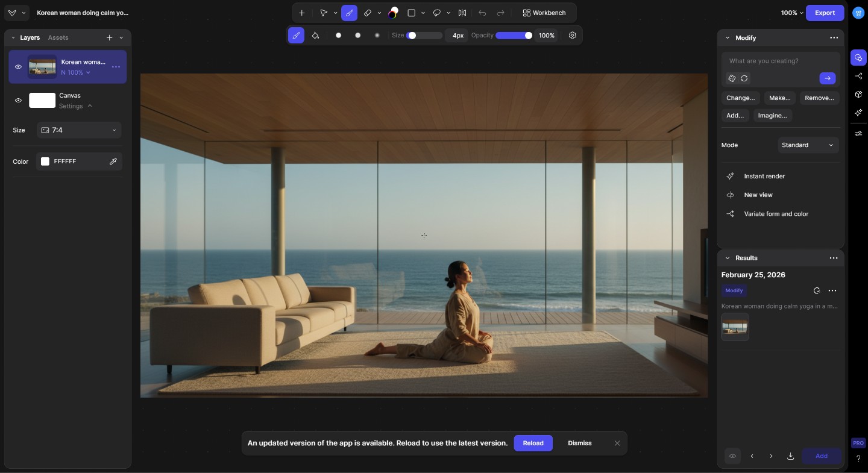
Task: Select the paint bucket fill tool
Action: coord(315,36)
